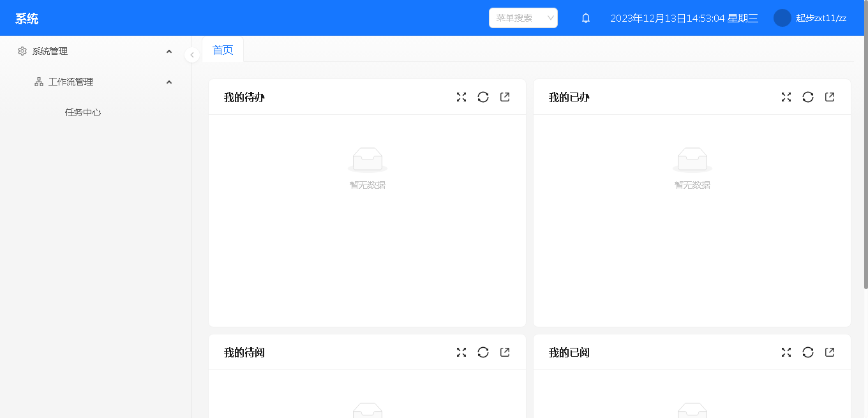Open 任务中心 menu item

[83, 112]
